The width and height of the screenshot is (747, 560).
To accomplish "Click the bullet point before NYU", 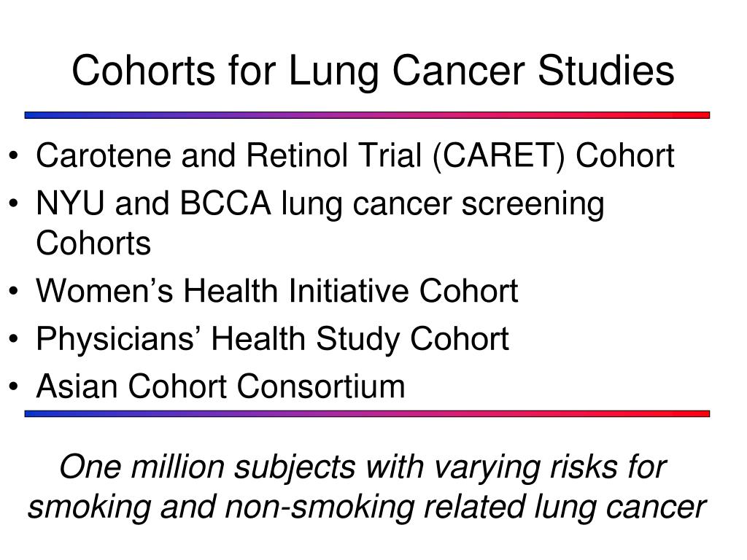I will pyautogui.click(x=13, y=204).
